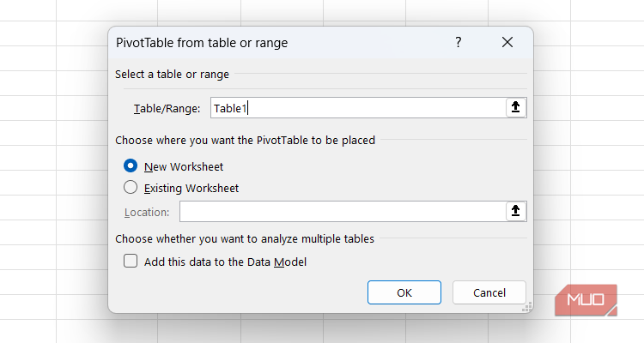Click the Table/Range input field containing Table1

coord(358,108)
